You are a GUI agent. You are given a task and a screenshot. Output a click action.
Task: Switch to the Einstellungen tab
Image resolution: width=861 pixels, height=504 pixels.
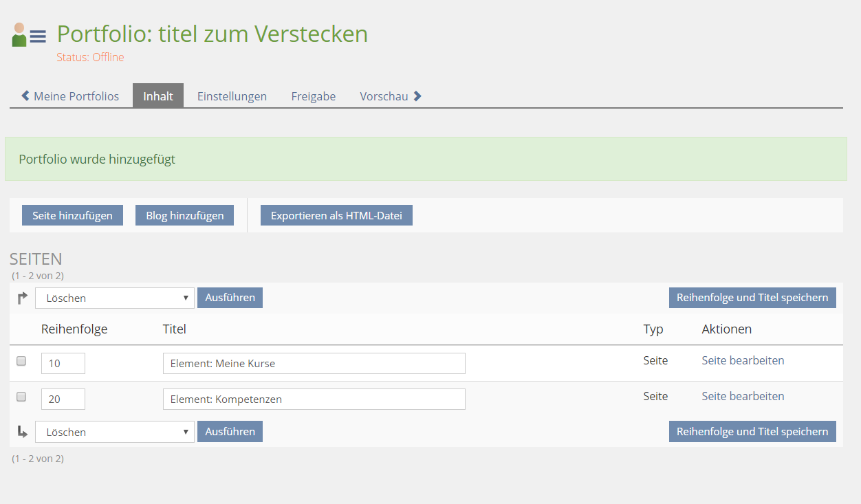pyautogui.click(x=232, y=96)
